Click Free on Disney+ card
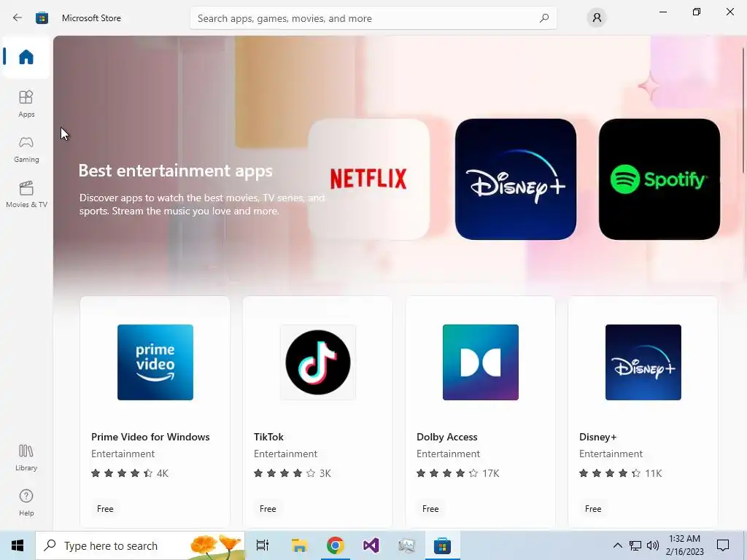This screenshot has height=560, width=747. click(x=593, y=508)
